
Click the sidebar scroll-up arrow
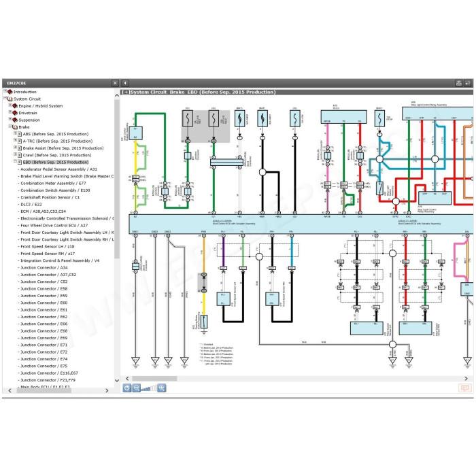(117, 96)
